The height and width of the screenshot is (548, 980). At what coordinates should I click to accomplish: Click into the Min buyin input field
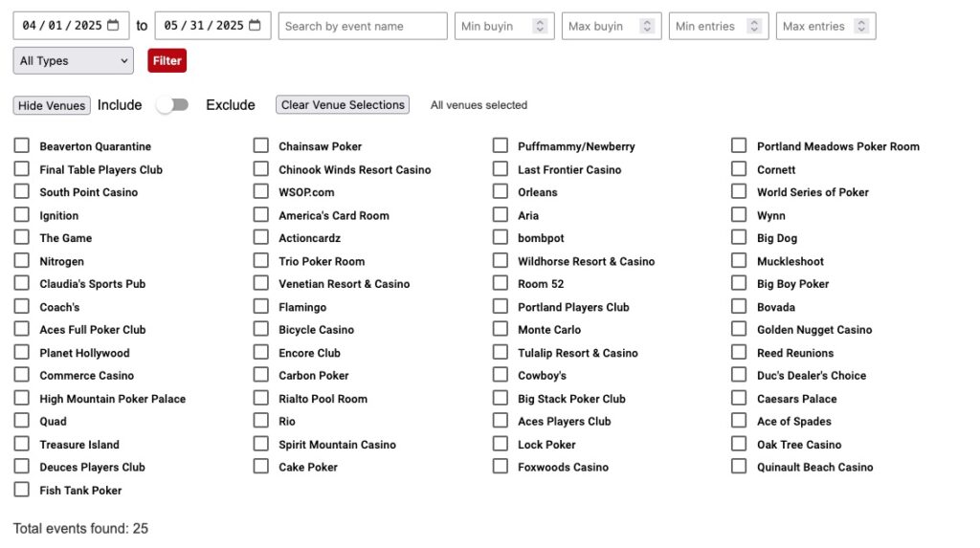pyautogui.click(x=491, y=26)
